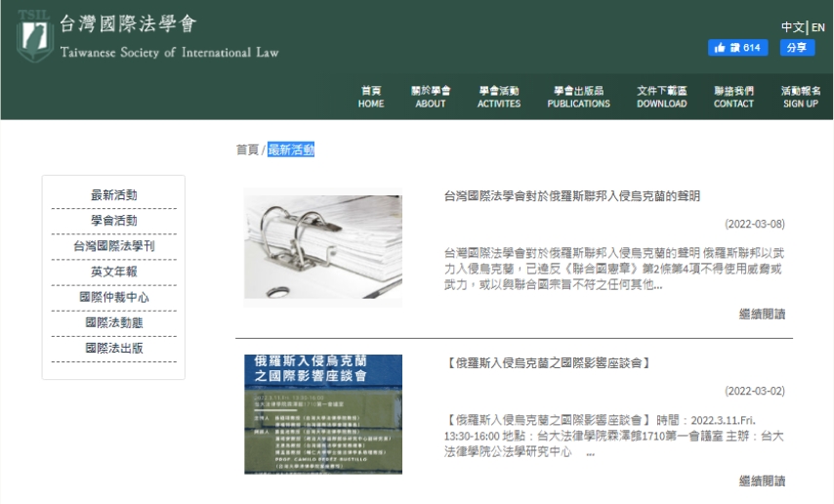Open the 關於學會 ABOUT menu
834x504 pixels.
coord(431,97)
